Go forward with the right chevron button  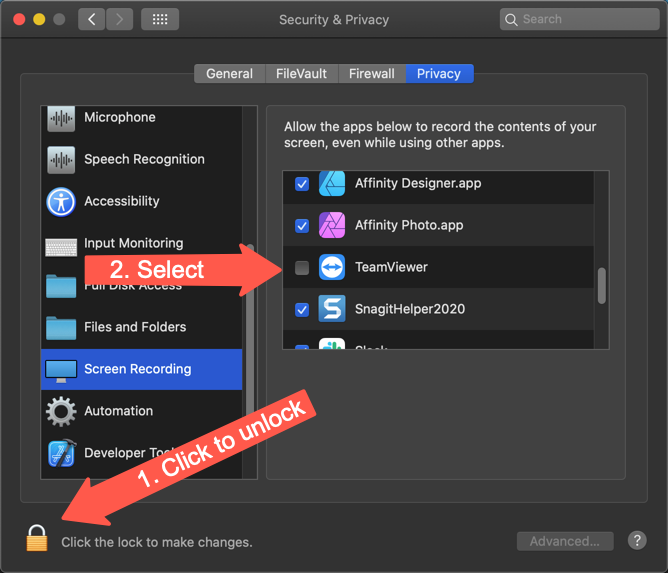coord(119,19)
